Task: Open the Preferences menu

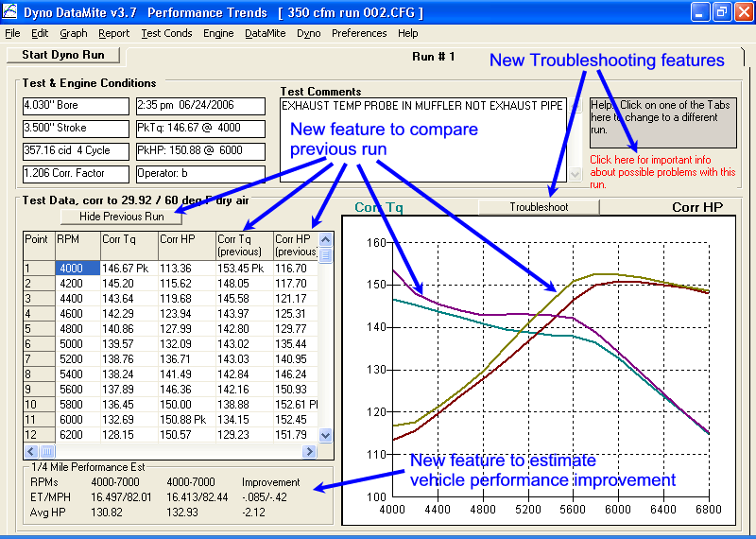Action: pyautogui.click(x=359, y=33)
